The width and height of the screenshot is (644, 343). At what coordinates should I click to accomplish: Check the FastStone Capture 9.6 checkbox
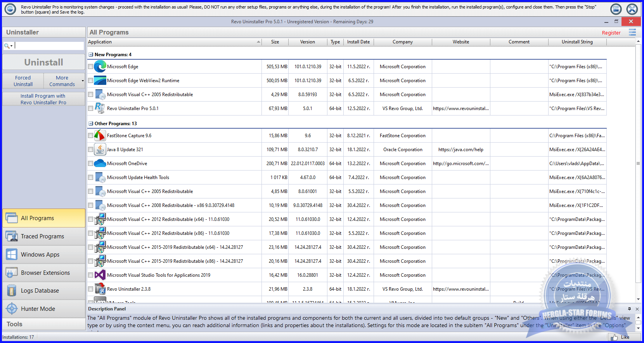click(x=91, y=136)
